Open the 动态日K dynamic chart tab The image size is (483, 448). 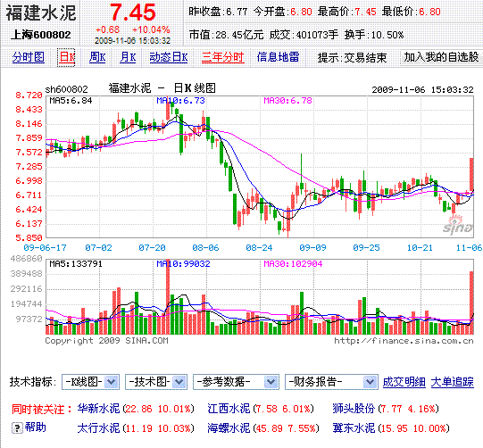pos(169,57)
